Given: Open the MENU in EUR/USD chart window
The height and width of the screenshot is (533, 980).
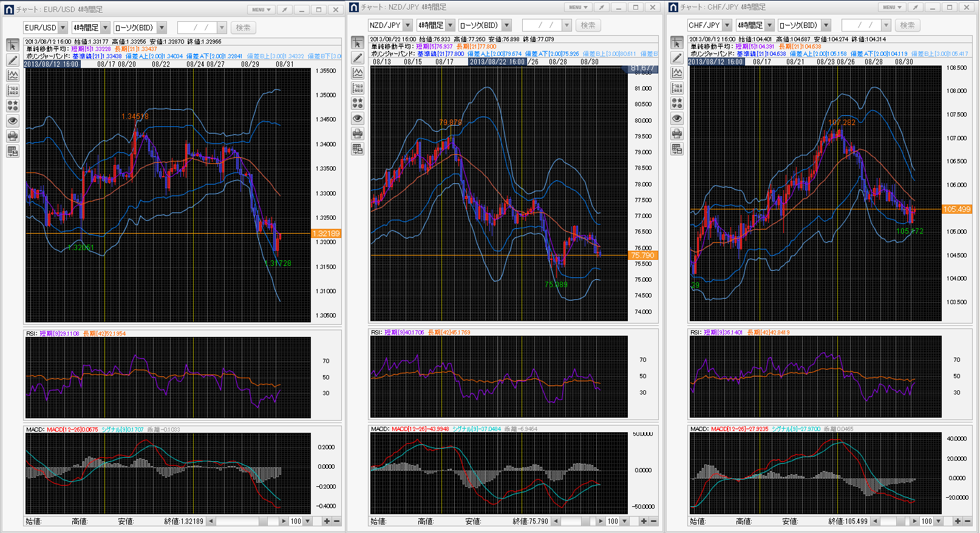Looking at the screenshot, I should click(x=261, y=10).
